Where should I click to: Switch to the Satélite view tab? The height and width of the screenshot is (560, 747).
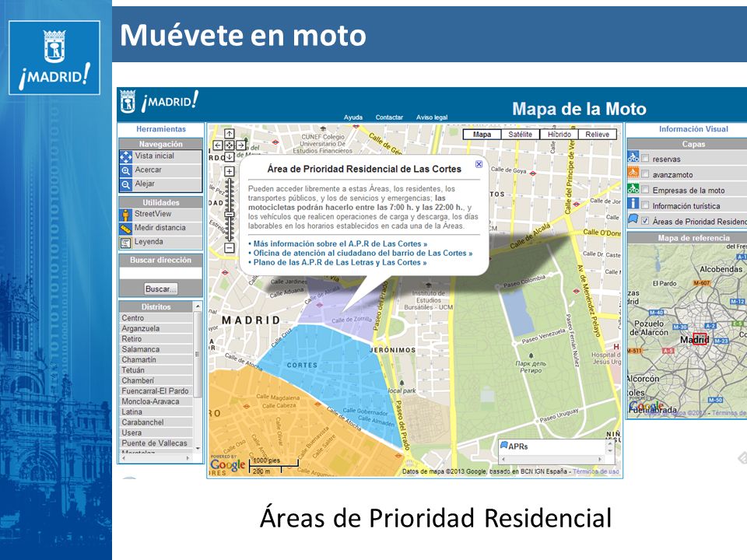[x=521, y=135]
